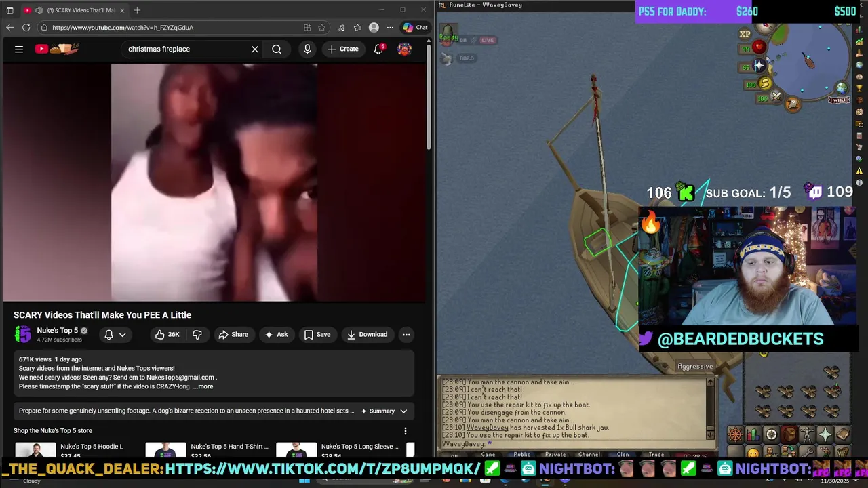
Task: Open Copilot Chat in Edge
Action: [415, 28]
